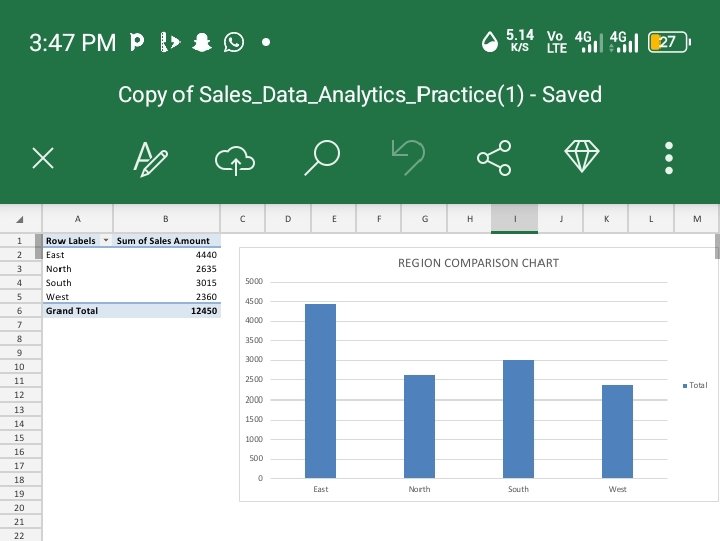Tap the Sum of Sales Amount cell
This screenshot has width=720, height=541.
(x=166, y=241)
